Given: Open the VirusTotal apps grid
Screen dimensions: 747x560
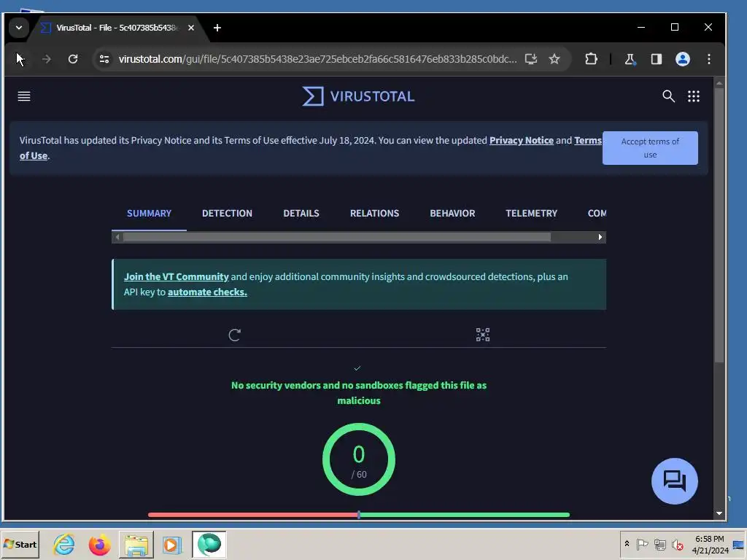Looking at the screenshot, I should pyautogui.click(x=694, y=96).
